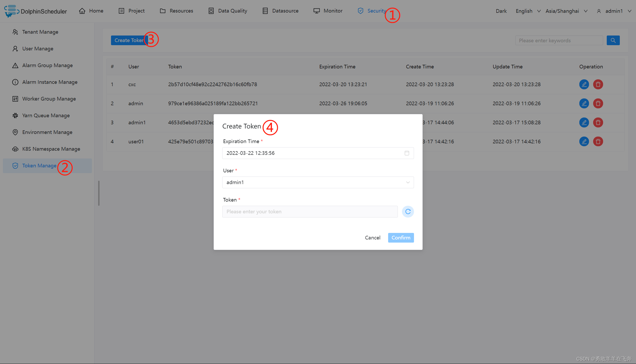Click the delete icon for admin token row
The image size is (636, 364).
[x=598, y=103]
